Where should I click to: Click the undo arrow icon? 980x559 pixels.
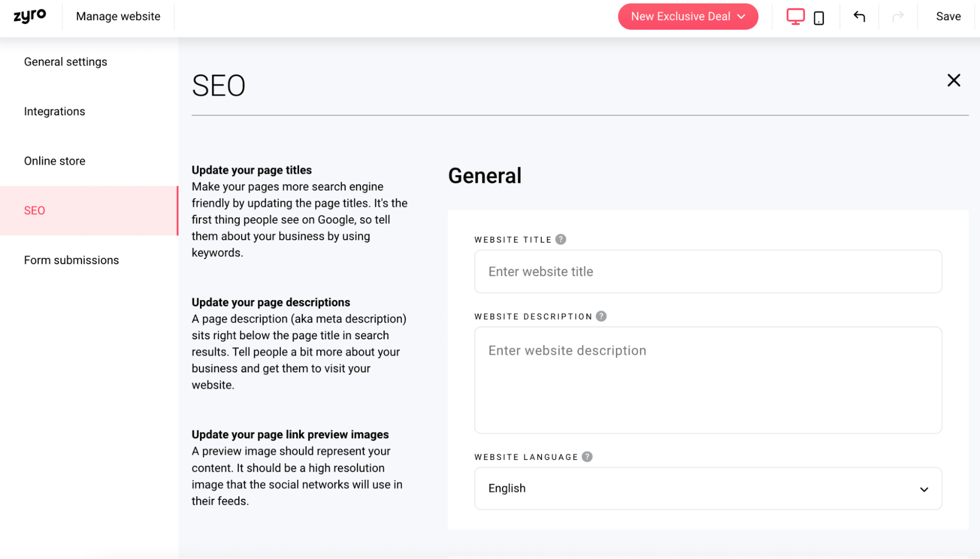859,17
